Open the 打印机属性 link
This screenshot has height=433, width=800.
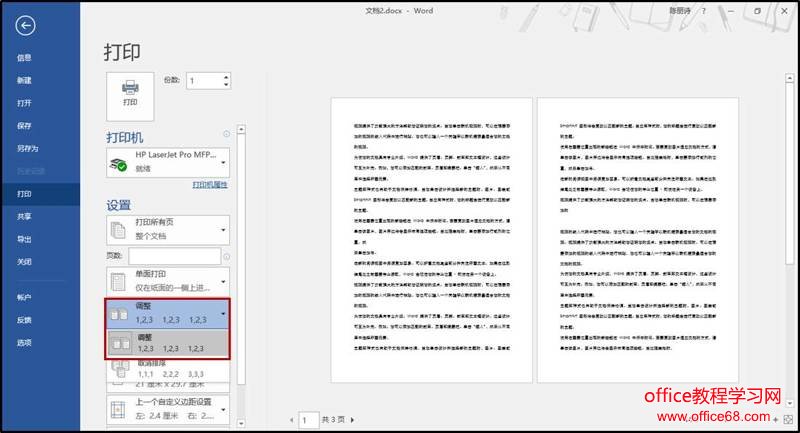click(211, 186)
